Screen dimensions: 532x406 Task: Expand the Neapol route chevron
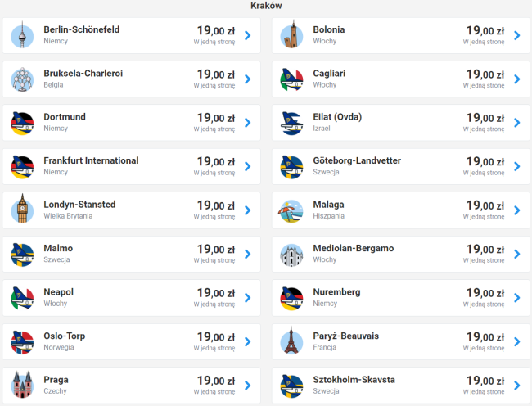[247, 298]
